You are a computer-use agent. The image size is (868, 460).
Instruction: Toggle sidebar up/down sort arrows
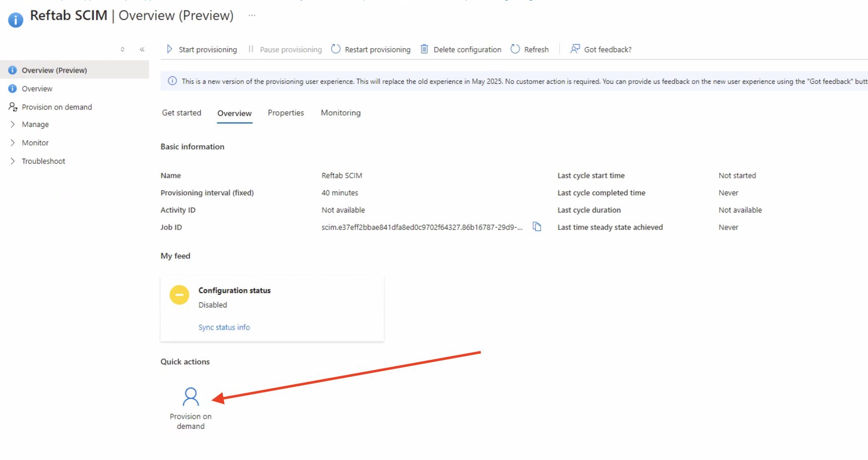(x=123, y=50)
